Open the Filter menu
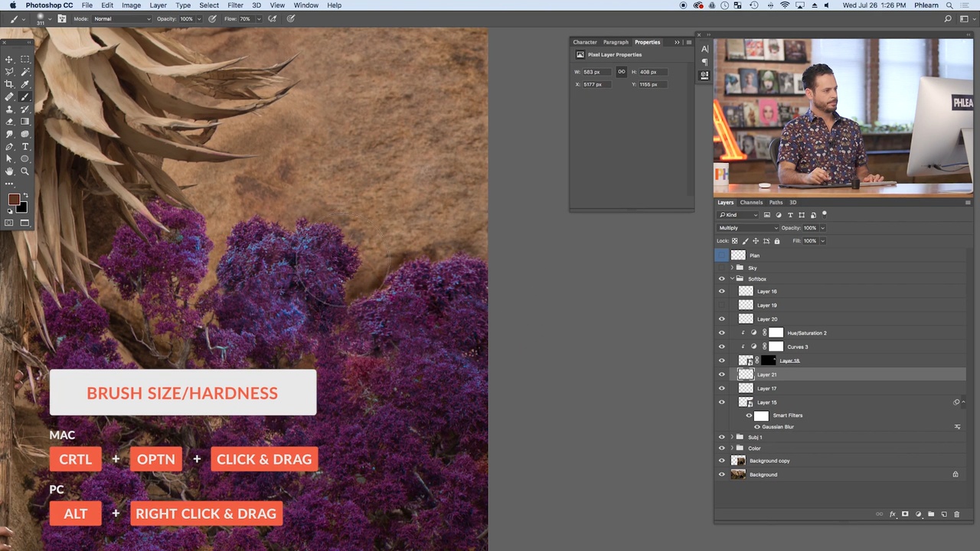This screenshot has height=551, width=980. pos(235,5)
